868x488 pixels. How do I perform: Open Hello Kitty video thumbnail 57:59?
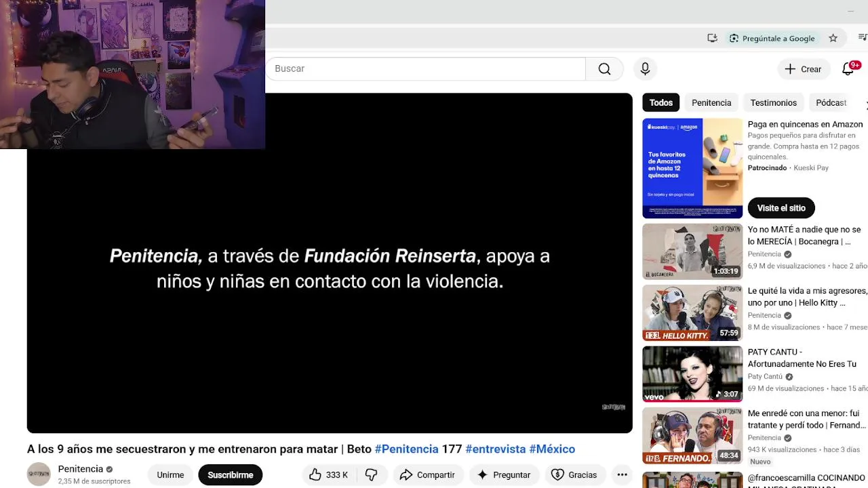click(x=692, y=313)
